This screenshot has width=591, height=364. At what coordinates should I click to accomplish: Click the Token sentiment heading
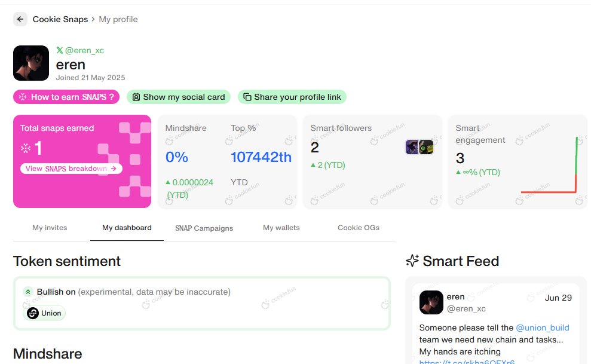pos(67,261)
